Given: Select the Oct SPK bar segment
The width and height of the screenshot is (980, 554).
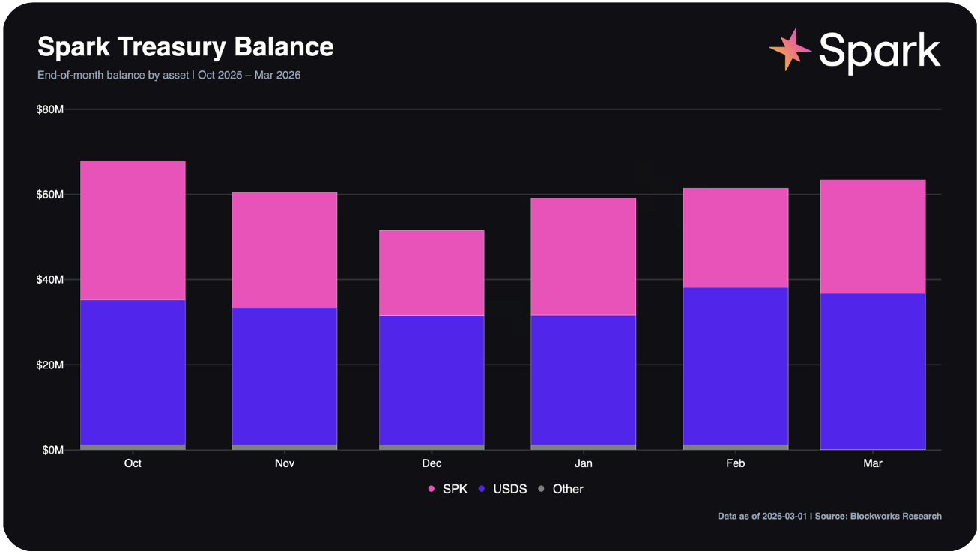Looking at the screenshot, I should [x=133, y=231].
